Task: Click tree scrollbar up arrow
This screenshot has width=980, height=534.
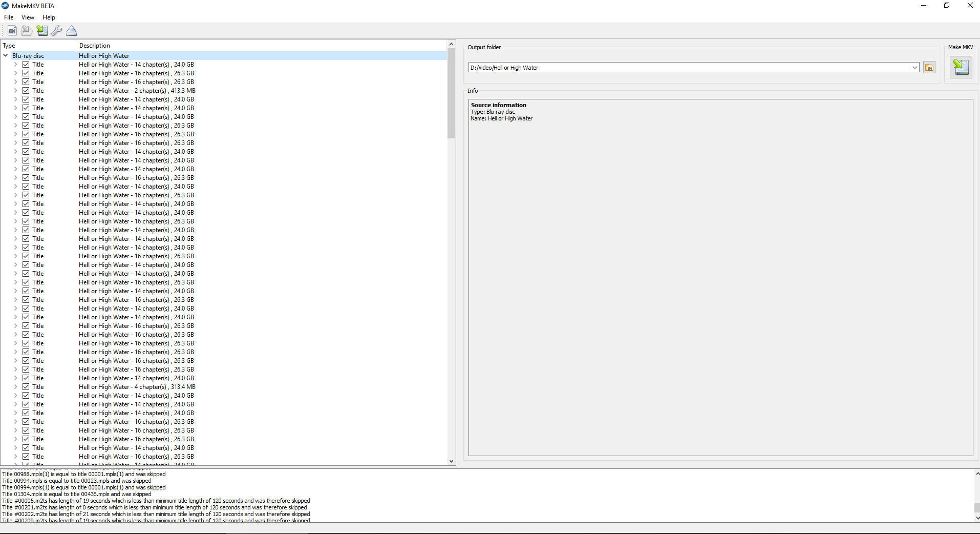Action: tap(451, 45)
